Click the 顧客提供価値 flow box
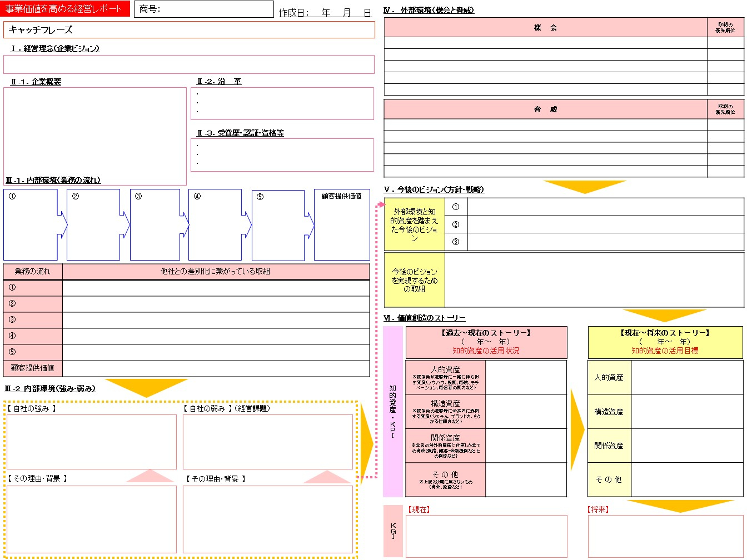The image size is (747, 560). point(342,224)
